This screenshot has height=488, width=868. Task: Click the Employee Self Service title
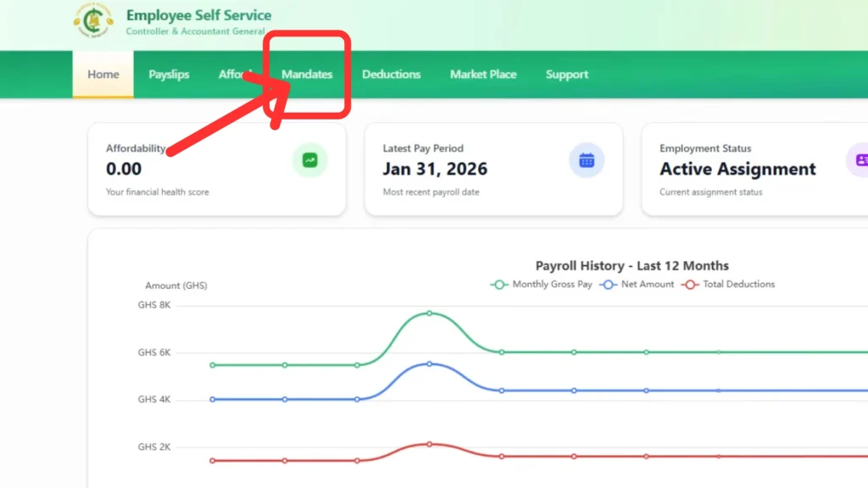pos(198,15)
